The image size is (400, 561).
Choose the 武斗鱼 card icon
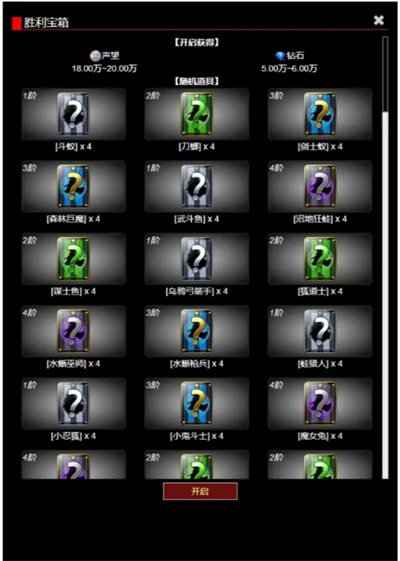click(x=197, y=186)
